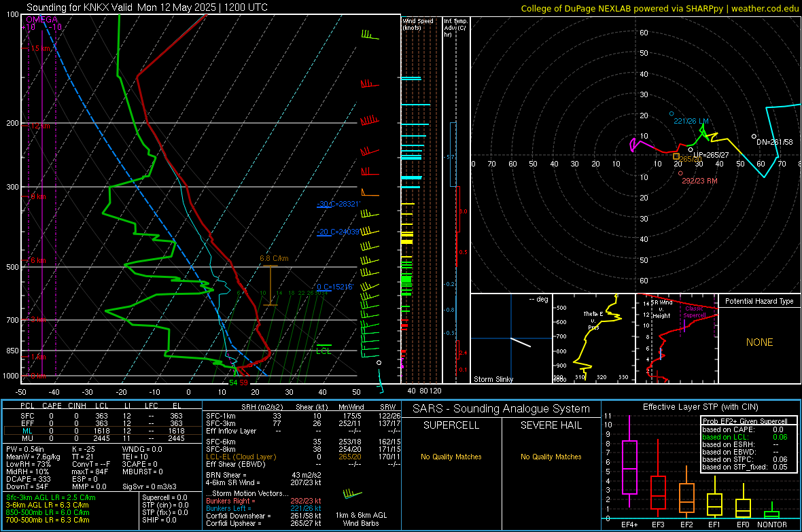Click the 0 C=15216' freezing level label
The width and height of the screenshot is (802, 532).
coord(334,287)
